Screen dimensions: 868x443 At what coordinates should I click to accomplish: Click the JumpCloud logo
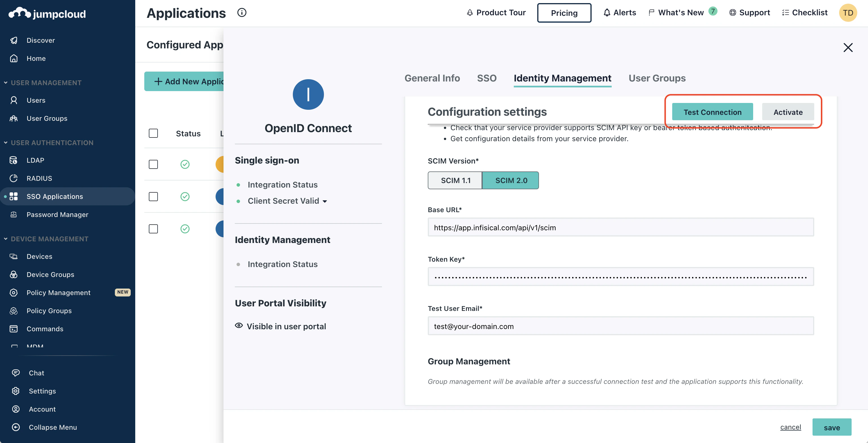(47, 14)
